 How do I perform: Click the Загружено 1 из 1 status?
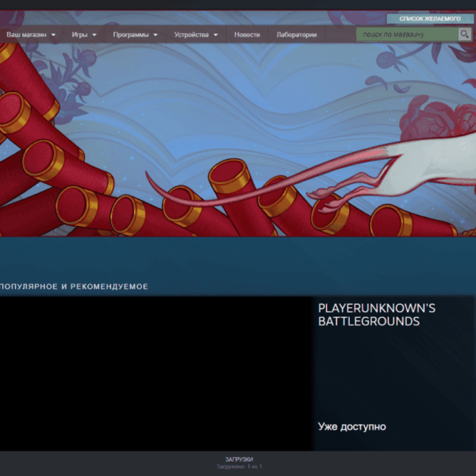click(x=240, y=466)
